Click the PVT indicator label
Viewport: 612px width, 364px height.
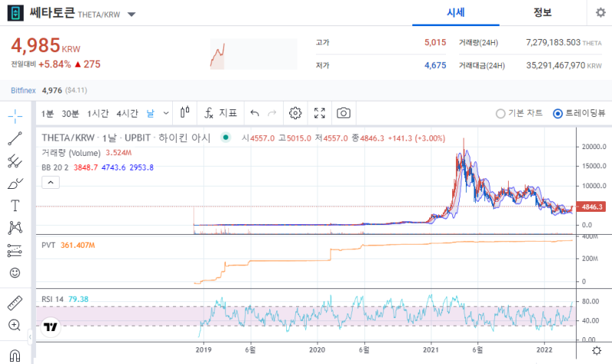coord(48,245)
